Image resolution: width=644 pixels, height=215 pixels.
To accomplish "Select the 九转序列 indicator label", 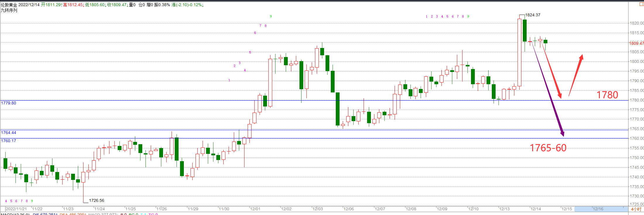I will point(9,10).
